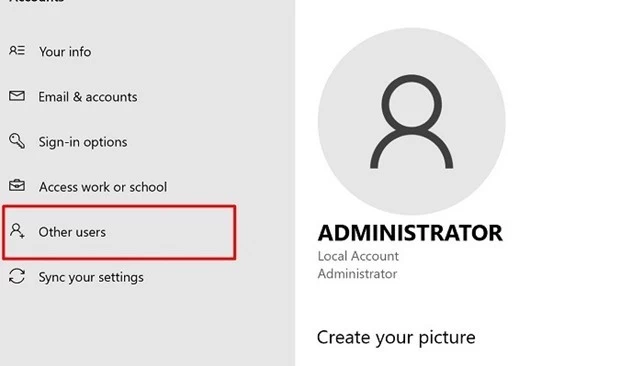Click the key icon beside Sign-in options

coord(17,141)
